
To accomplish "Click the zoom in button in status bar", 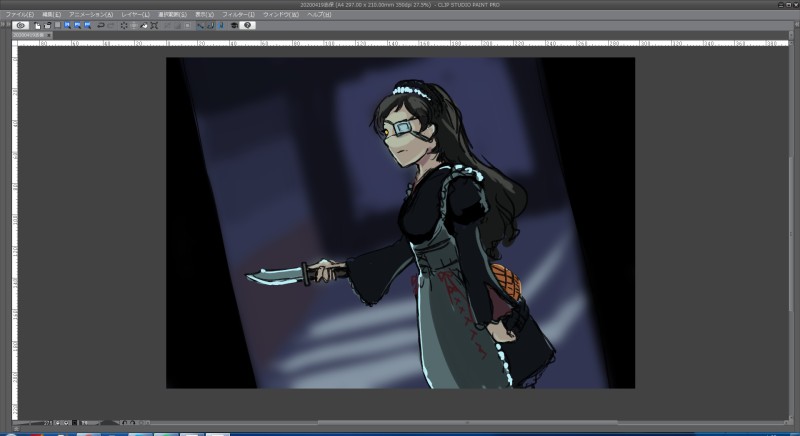I will (66, 423).
